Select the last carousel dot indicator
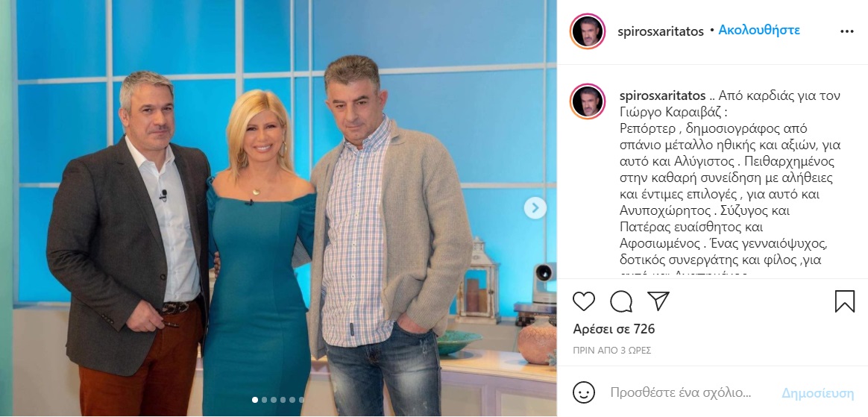Screen dimensions: 868x417 302,399
